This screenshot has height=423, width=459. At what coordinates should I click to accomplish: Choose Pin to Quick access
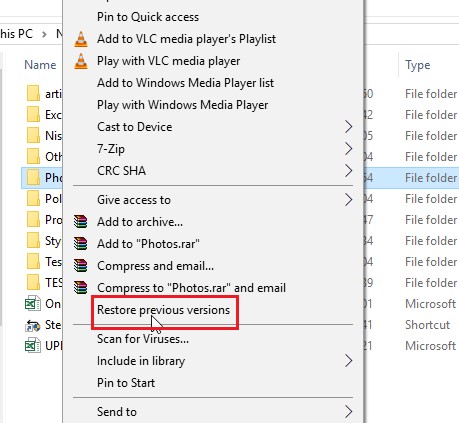point(148,17)
